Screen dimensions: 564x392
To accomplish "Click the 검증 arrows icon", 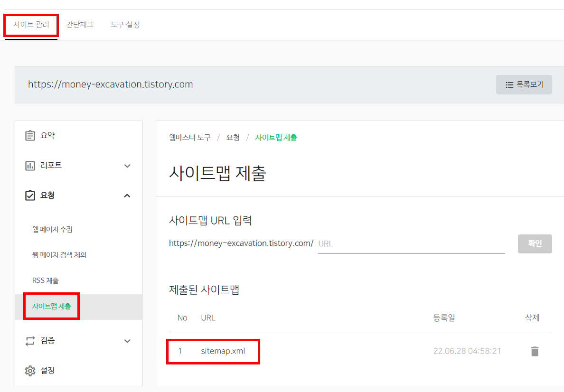I will point(30,341).
